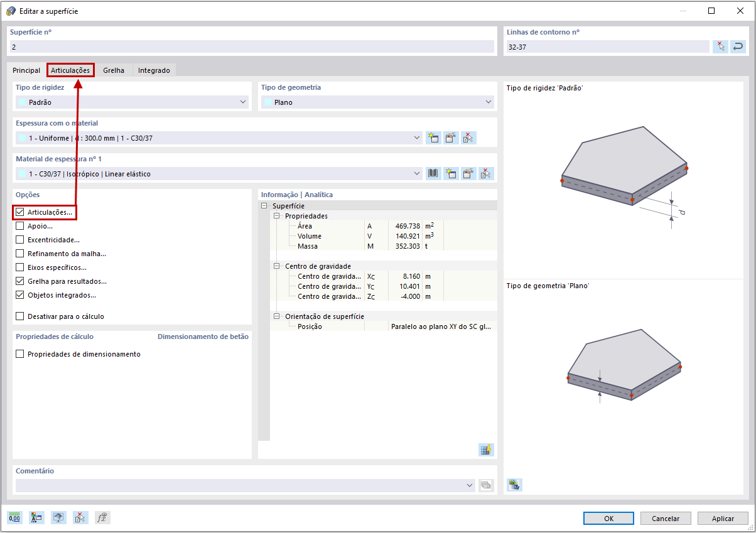This screenshot has height=533, width=756.
Task: Click the second bottom-left toolbar icon
Action: (x=36, y=518)
